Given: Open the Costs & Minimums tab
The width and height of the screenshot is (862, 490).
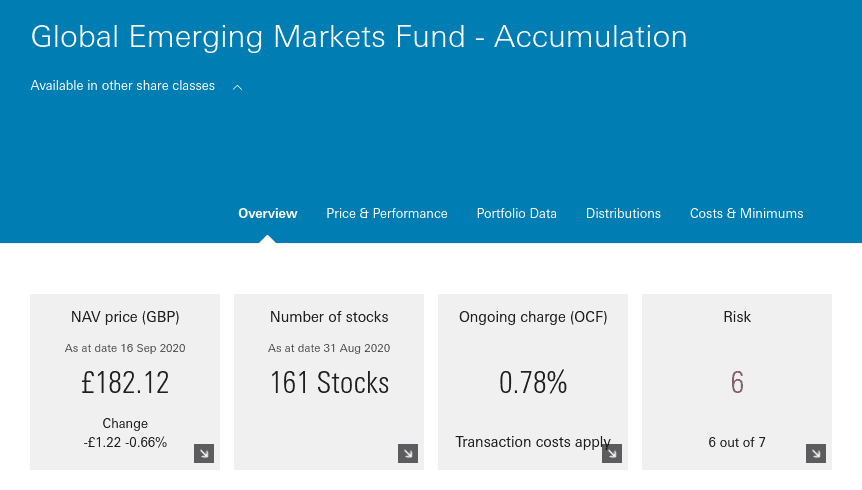Looking at the screenshot, I should tap(747, 213).
